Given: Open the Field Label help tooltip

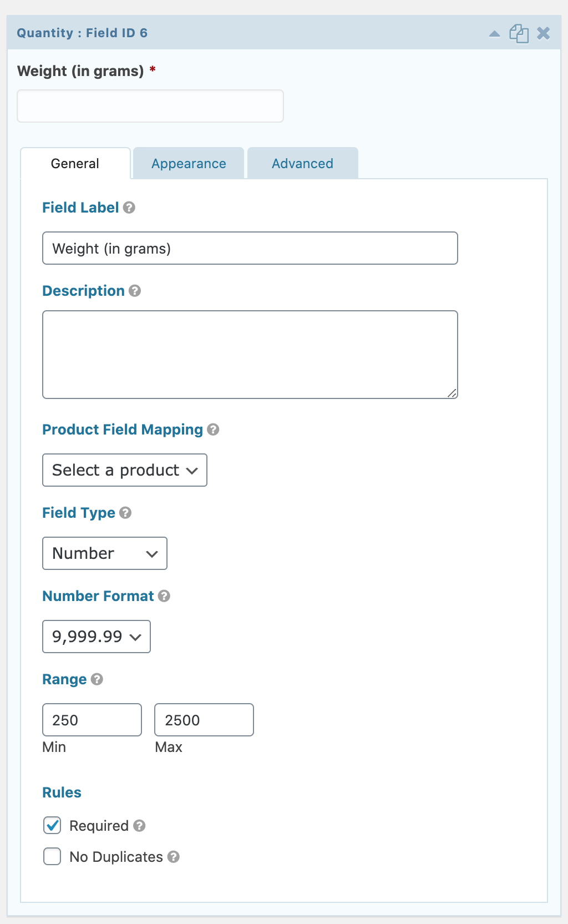Looking at the screenshot, I should [129, 208].
